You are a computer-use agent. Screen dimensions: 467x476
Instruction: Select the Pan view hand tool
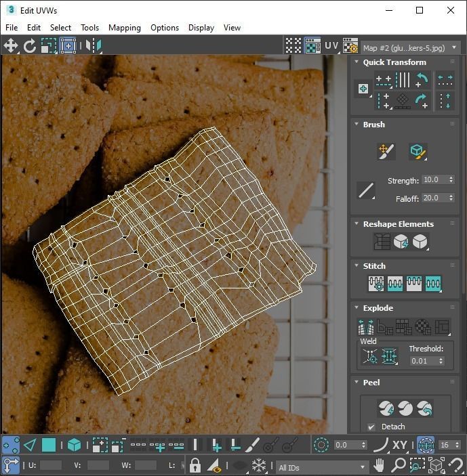point(379,464)
